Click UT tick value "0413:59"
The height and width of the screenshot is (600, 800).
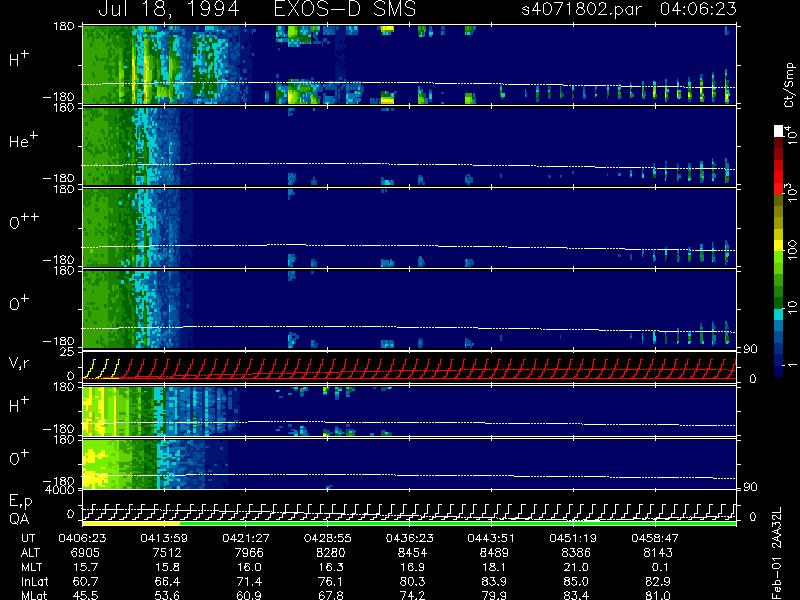tap(164, 538)
